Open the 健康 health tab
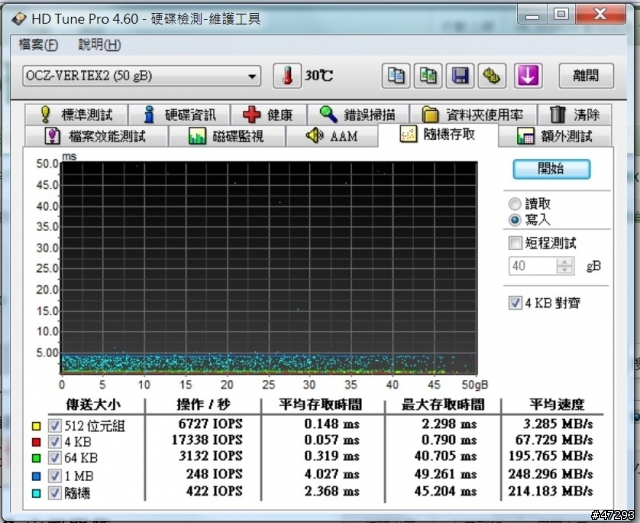 [269, 115]
